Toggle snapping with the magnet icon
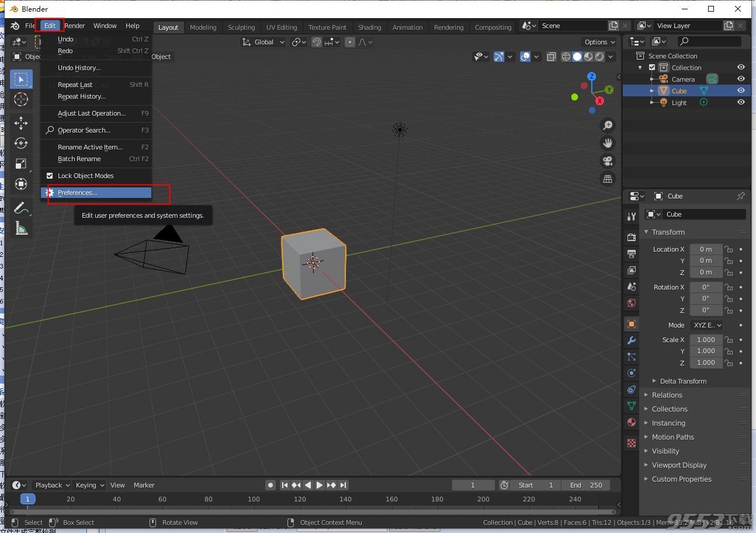Image resolution: width=756 pixels, height=533 pixels. pos(317,42)
